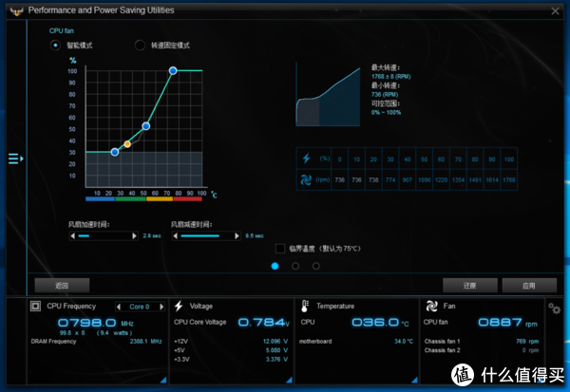Open settings gear icon in monitor bar
This screenshot has width=570, height=392.
tap(555, 308)
